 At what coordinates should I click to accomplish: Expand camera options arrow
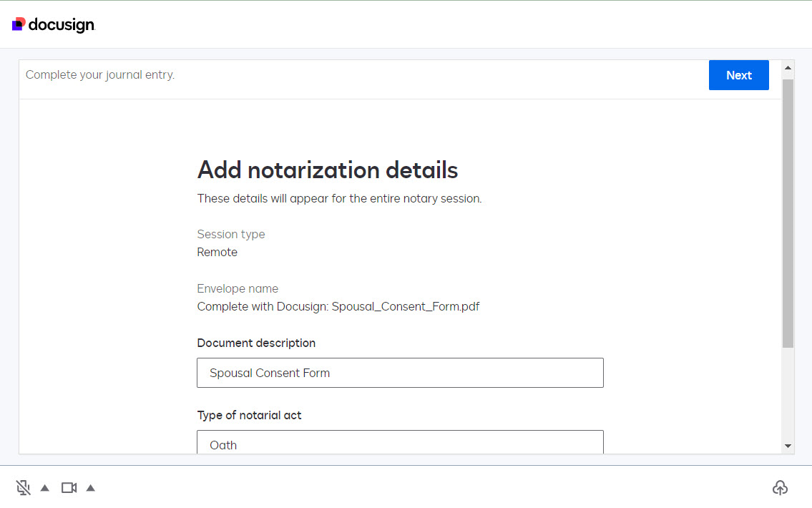(x=91, y=488)
